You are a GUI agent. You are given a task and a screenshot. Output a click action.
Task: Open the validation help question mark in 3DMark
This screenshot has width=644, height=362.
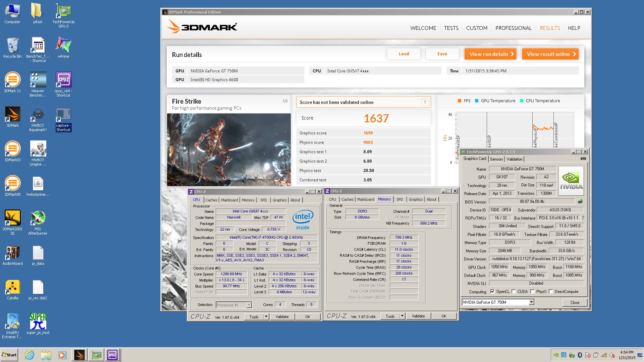425,102
